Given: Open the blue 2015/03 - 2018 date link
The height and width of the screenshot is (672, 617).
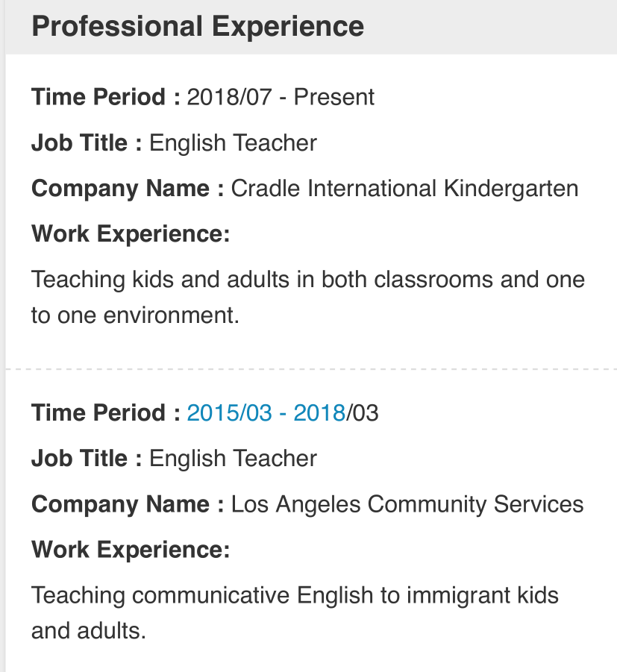Looking at the screenshot, I should (x=266, y=412).
